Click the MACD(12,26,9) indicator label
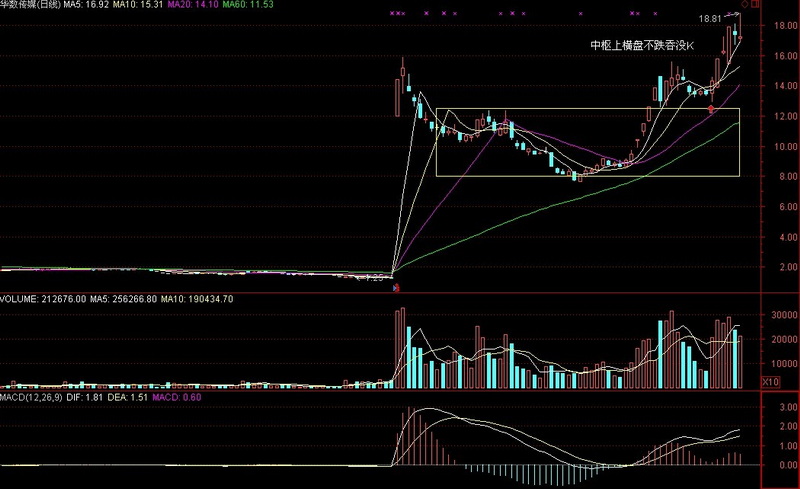The image size is (800, 489). pyautogui.click(x=34, y=397)
